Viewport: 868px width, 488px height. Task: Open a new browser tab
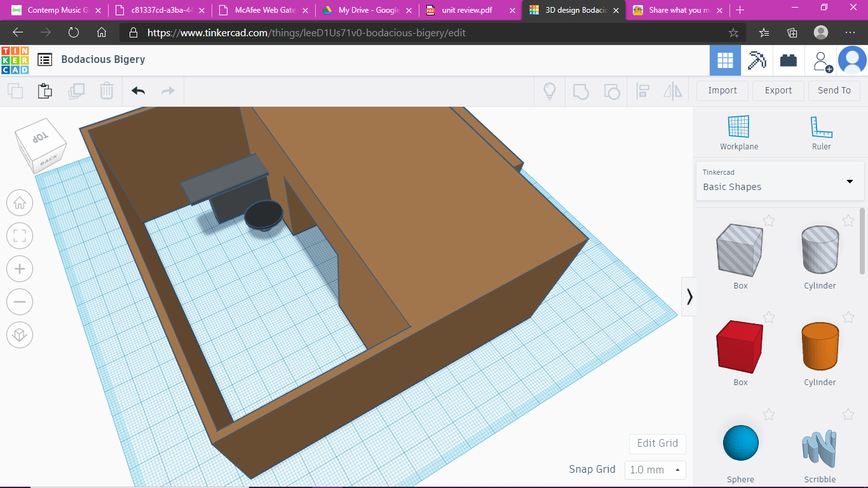click(740, 10)
